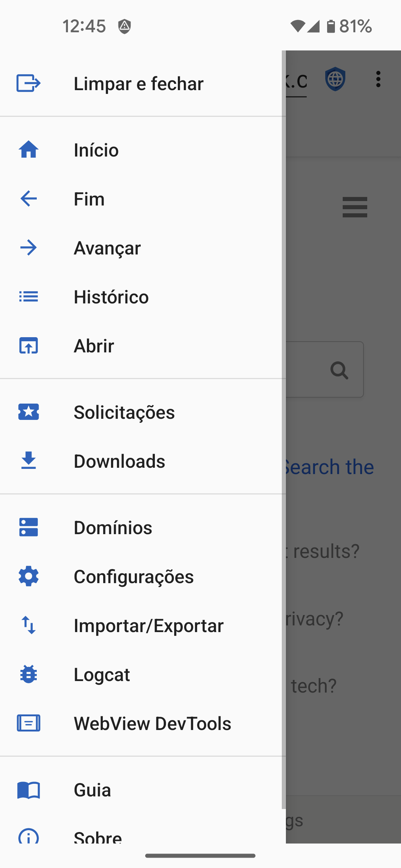Open the three-dot overflow menu
401x868 pixels.
pos(378,79)
